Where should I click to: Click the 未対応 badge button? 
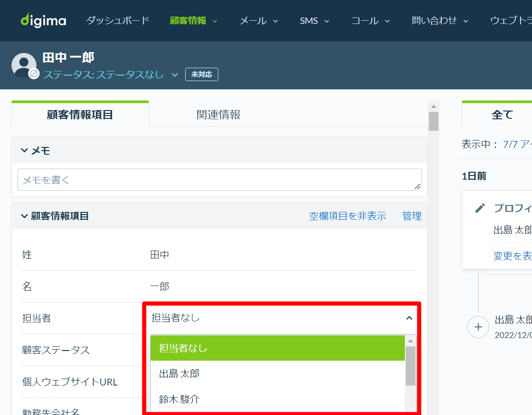202,74
